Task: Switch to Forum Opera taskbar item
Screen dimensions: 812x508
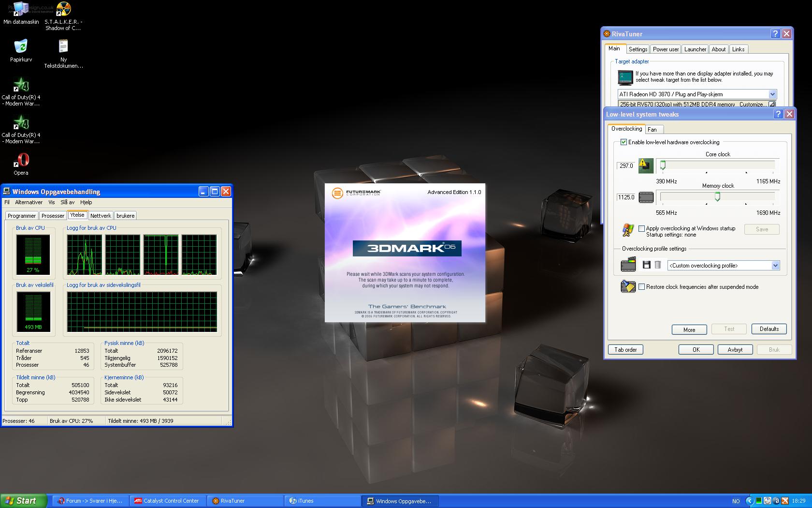Action: [90, 501]
